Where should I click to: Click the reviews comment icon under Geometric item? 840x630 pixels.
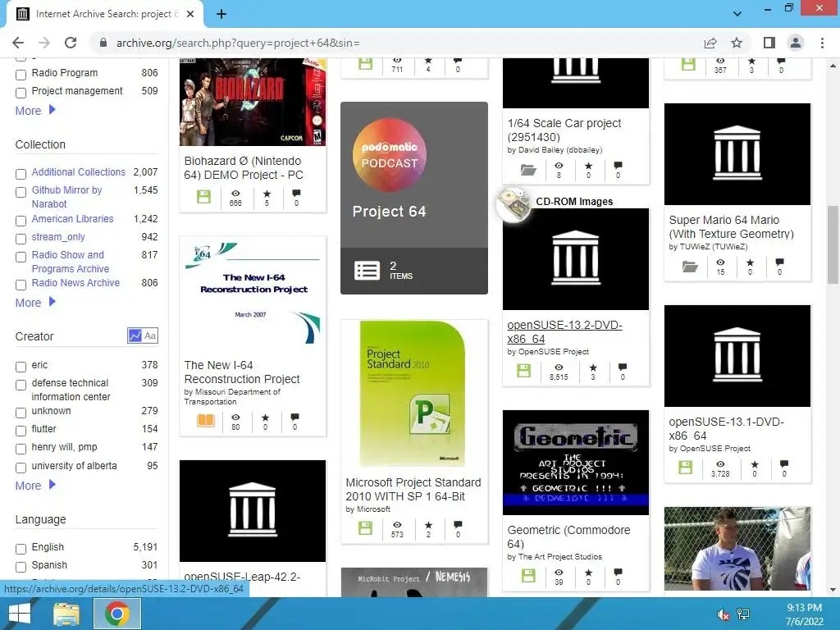(618, 572)
